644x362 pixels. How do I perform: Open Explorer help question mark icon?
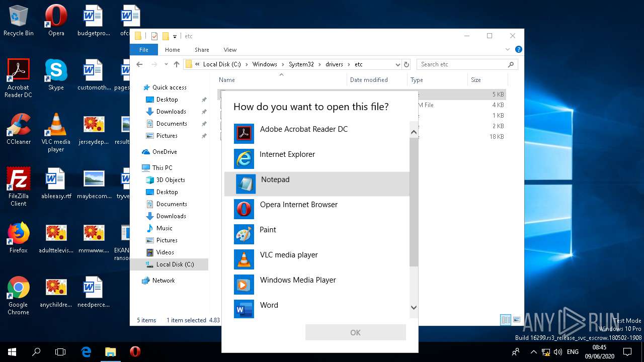pos(518,50)
